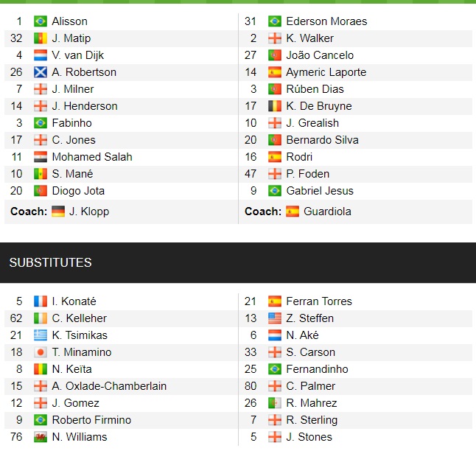
Task: Select substitute R. Sterling
Action: pyautogui.click(x=312, y=420)
